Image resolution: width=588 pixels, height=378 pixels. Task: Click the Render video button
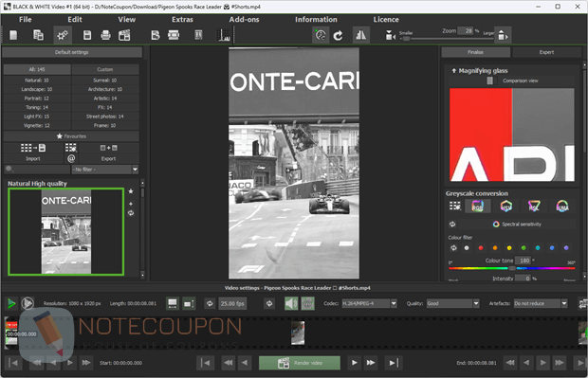[x=300, y=363]
